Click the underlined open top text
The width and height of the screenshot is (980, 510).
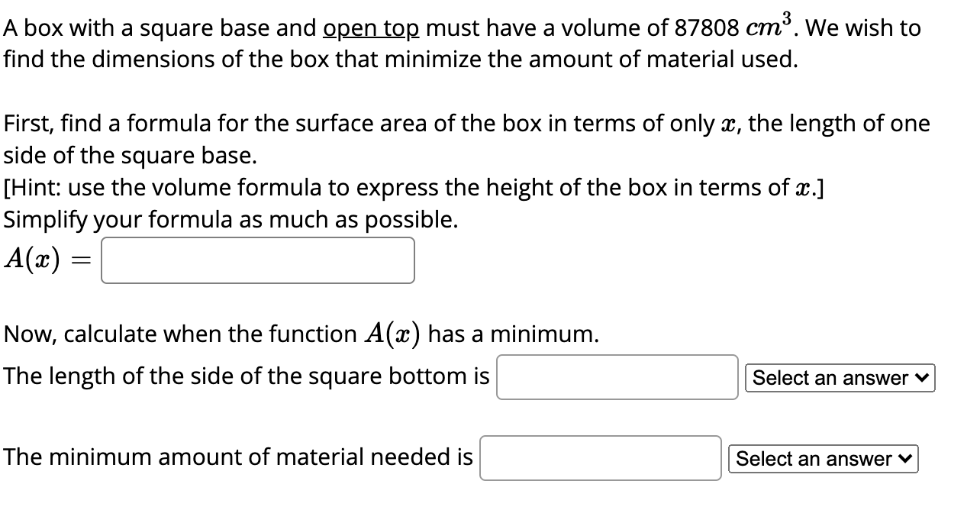pos(370,27)
